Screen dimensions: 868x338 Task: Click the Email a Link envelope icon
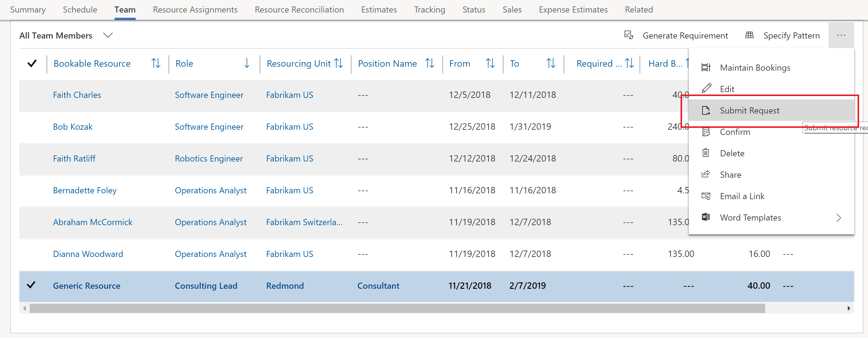point(706,196)
